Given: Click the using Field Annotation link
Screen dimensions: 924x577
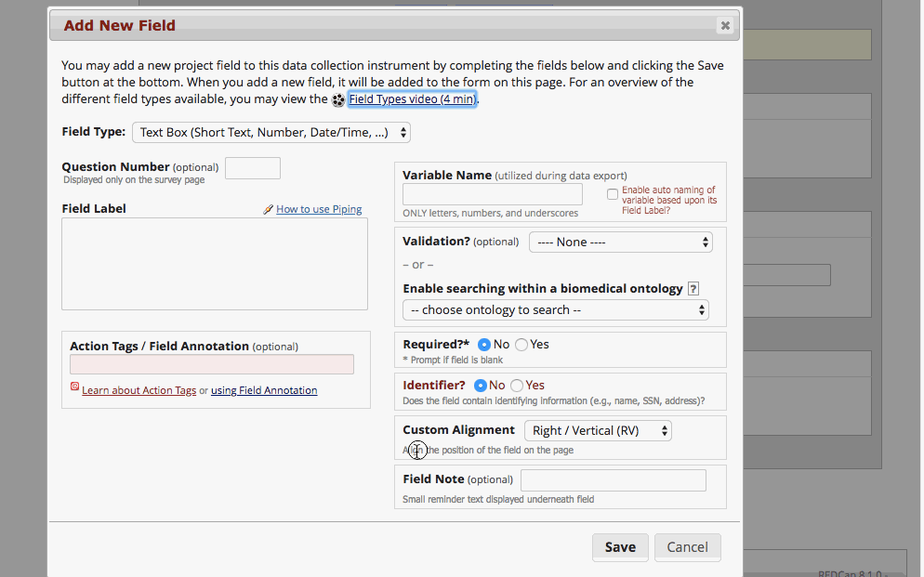Looking at the screenshot, I should coord(262,390).
